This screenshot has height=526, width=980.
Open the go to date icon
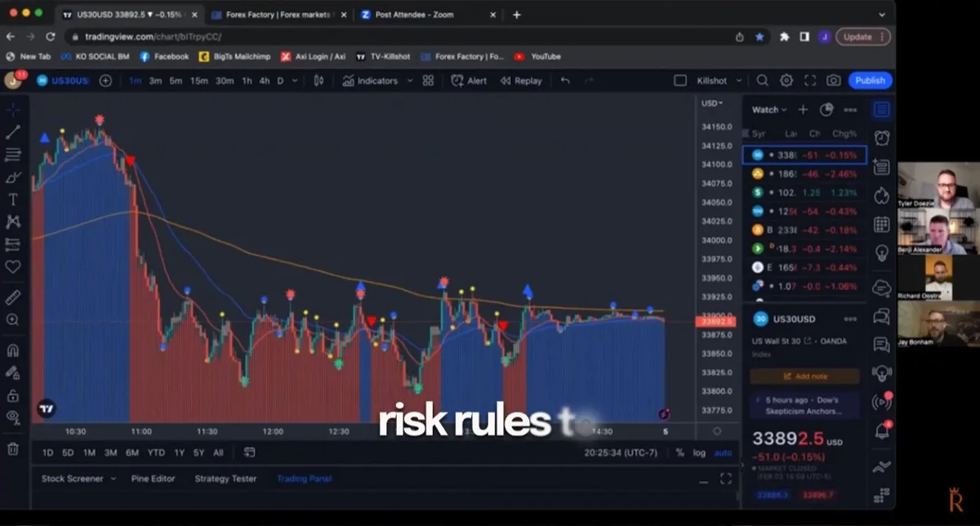(x=249, y=452)
